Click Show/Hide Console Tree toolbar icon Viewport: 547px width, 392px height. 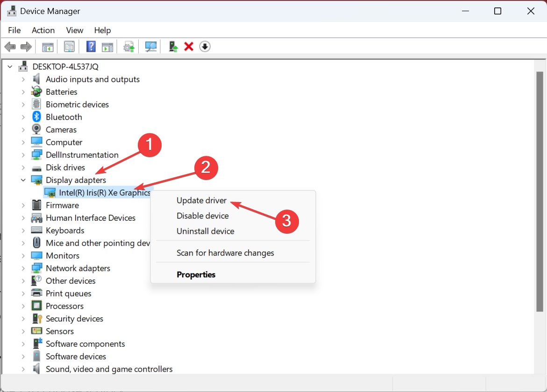click(48, 47)
